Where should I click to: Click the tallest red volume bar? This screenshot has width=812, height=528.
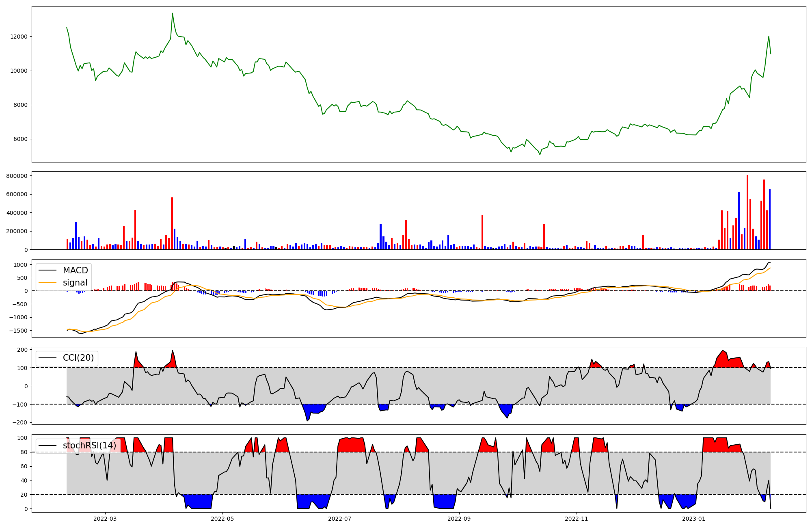[x=747, y=211]
